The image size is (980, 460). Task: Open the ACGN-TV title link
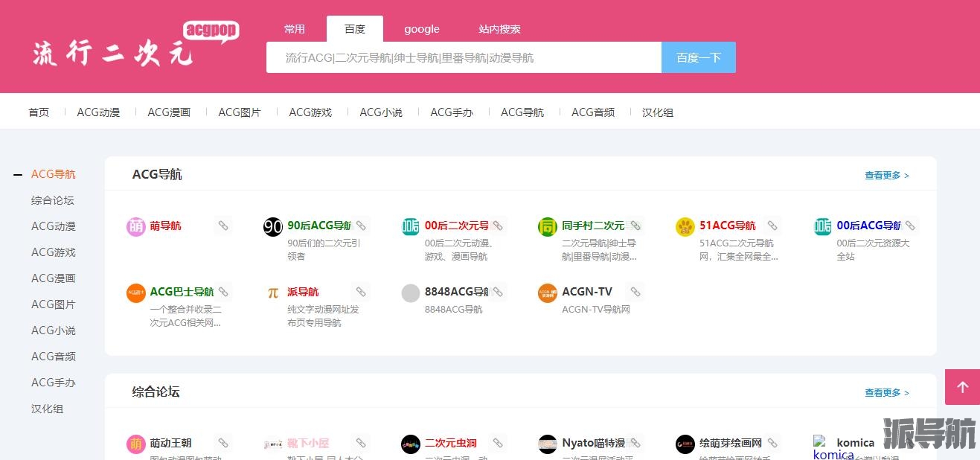coord(587,292)
